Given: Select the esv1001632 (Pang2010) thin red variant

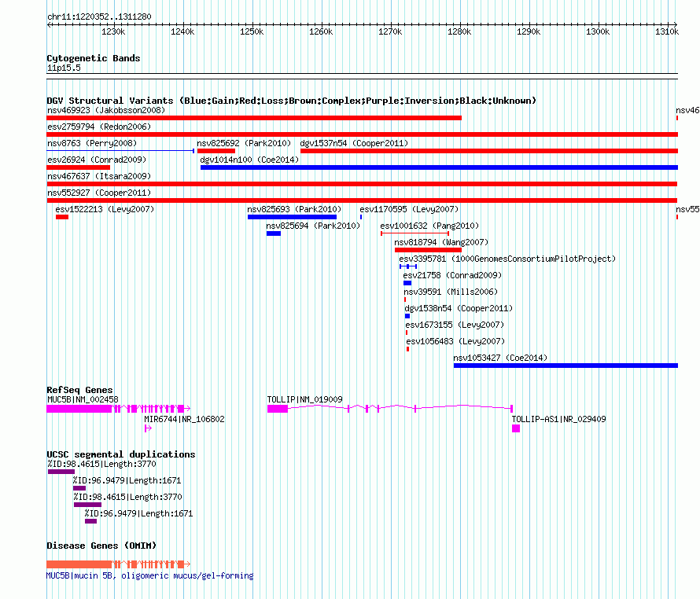Looking at the screenshot, I should [414, 233].
